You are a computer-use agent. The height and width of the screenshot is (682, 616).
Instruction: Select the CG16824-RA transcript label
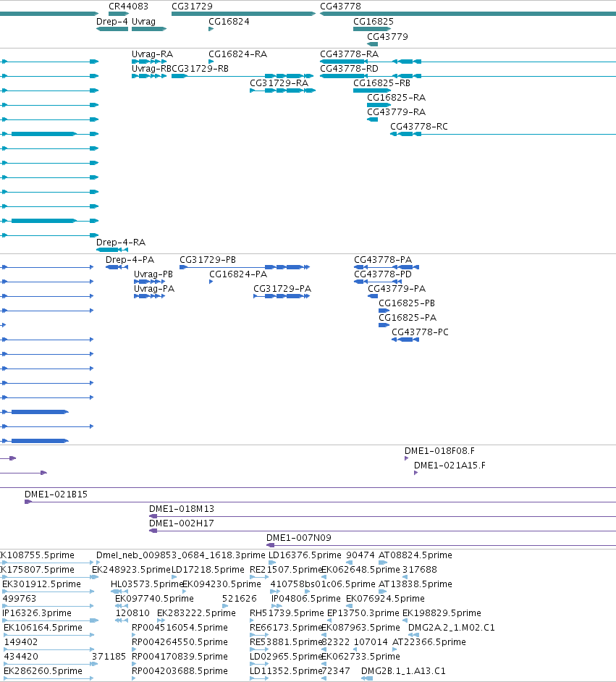point(238,54)
